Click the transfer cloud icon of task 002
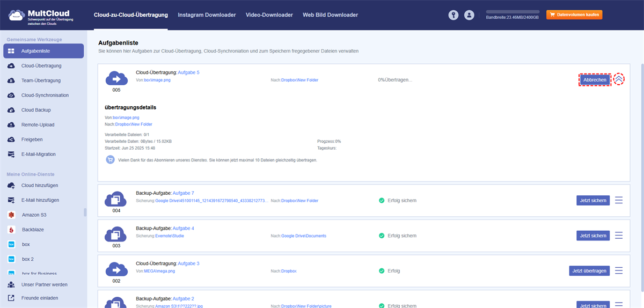This screenshot has width=644, height=308. point(116,269)
